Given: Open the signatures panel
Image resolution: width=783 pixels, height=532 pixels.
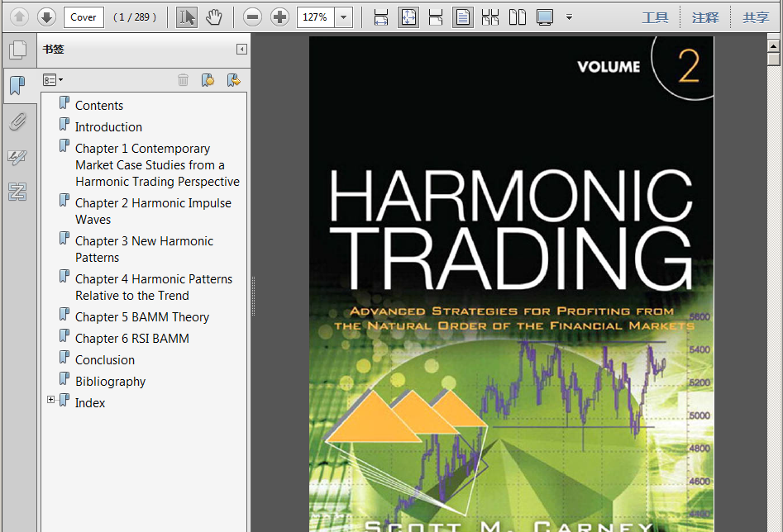Looking at the screenshot, I should tap(18, 157).
